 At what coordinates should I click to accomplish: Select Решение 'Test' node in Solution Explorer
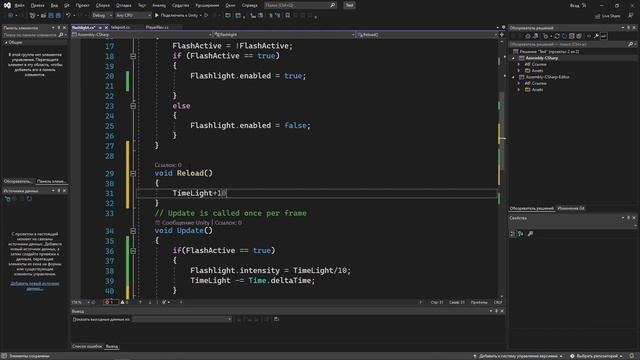pyautogui.click(x=546, y=51)
